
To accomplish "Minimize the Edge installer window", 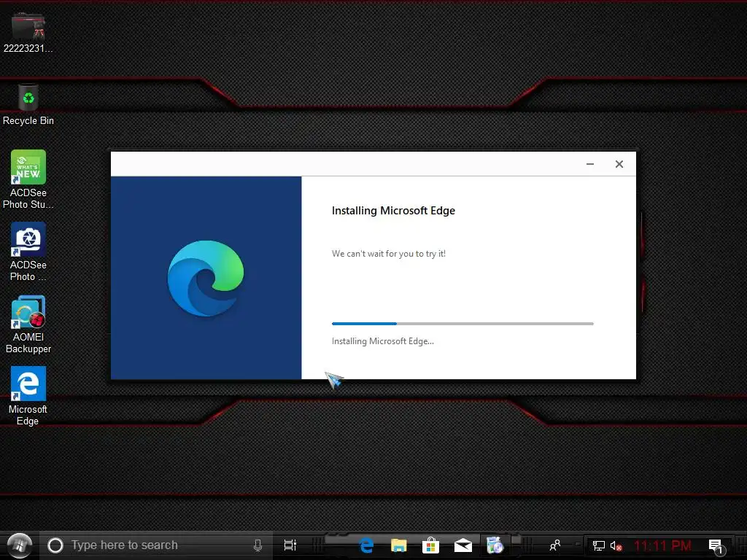I will pyautogui.click(x=589, y=164).
